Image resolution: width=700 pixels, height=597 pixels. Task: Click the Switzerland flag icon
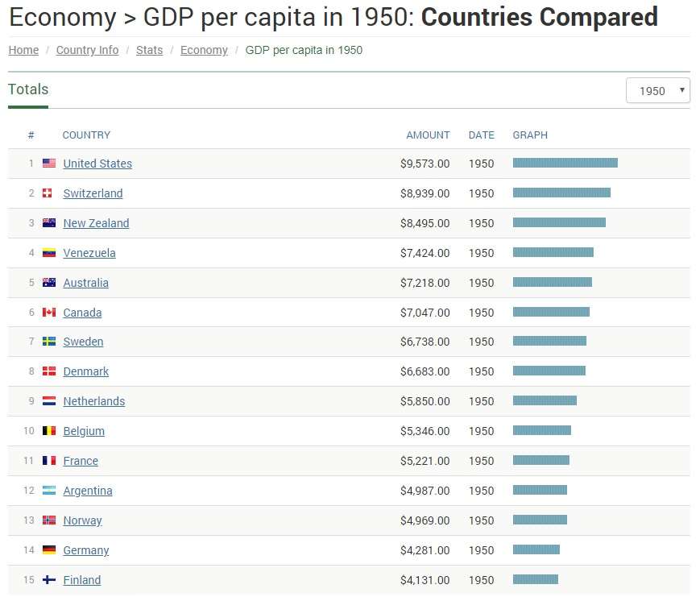tap(49, 193)
